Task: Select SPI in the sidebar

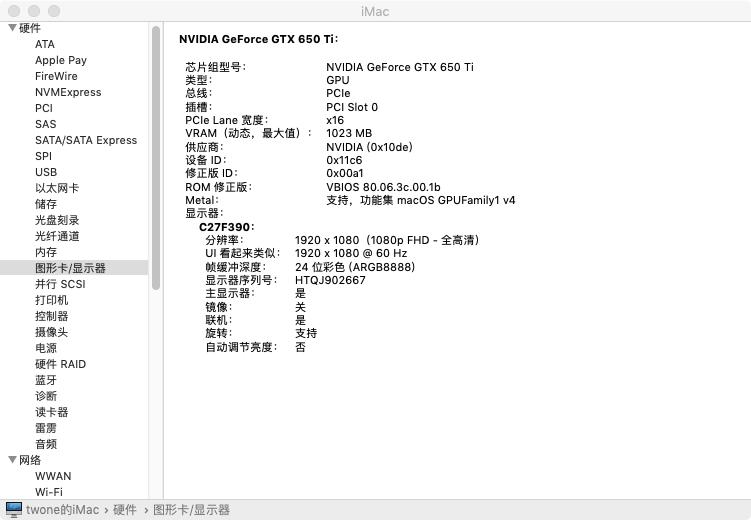Action: pyautogui.click(x=43, y=156)
